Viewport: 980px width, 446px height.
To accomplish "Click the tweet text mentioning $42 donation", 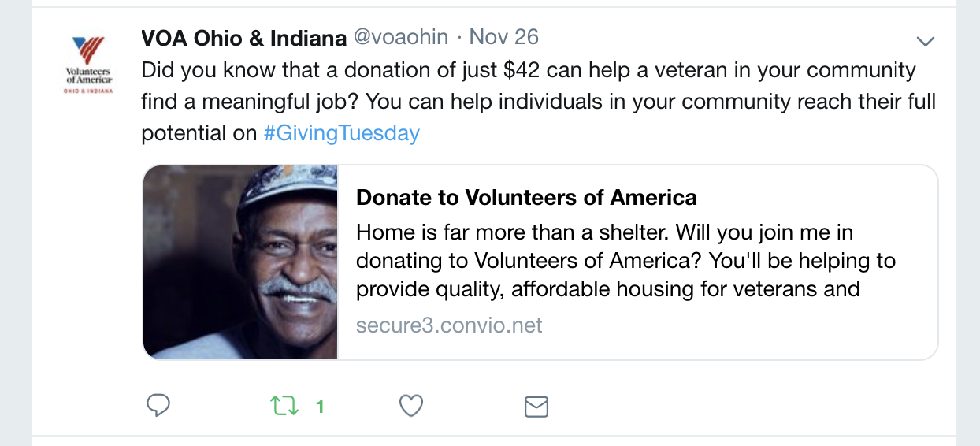I will 528,70.
